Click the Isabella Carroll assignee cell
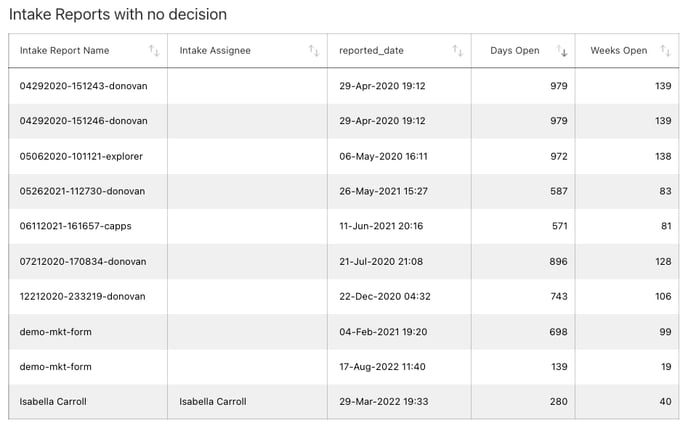This screenshot has width=688, height=436. point(213,401)
